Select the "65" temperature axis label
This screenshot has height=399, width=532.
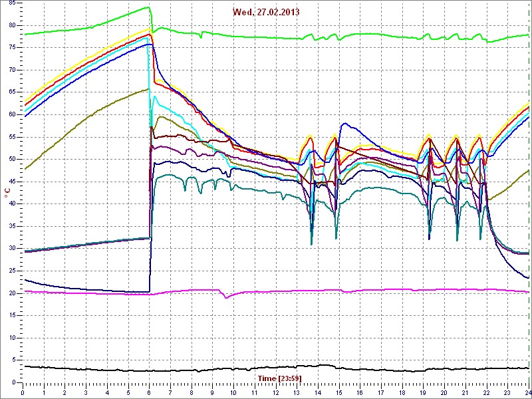[x=12, y=92]
